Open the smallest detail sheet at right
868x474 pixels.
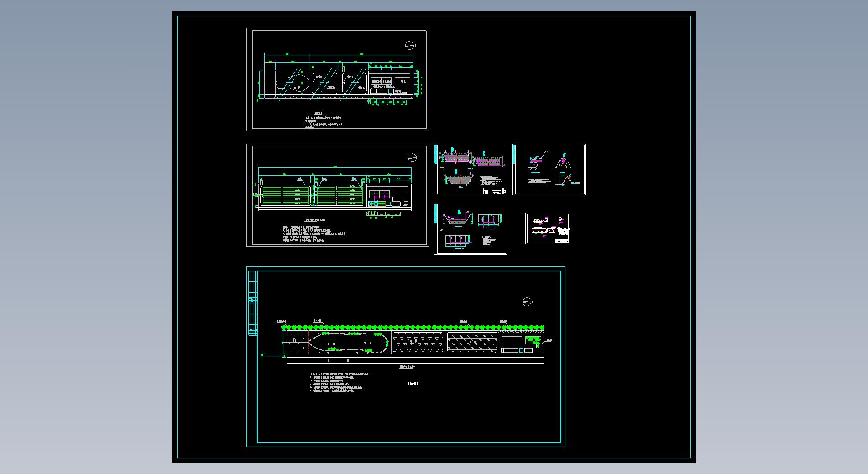[x=547, y=228]
